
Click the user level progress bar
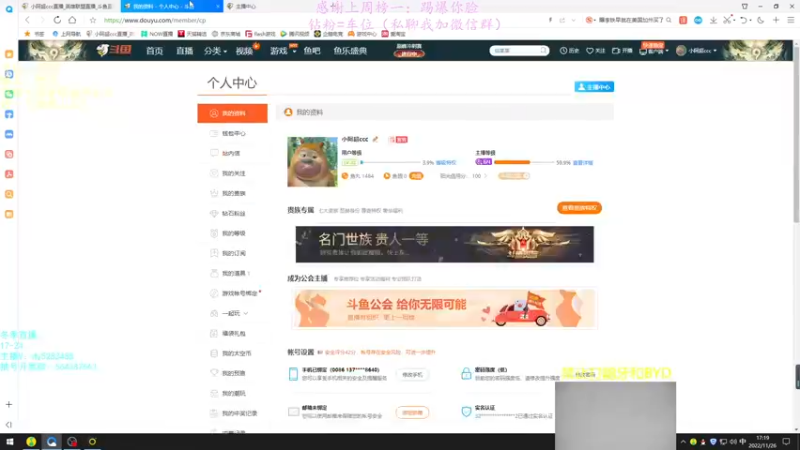[390, 163]
